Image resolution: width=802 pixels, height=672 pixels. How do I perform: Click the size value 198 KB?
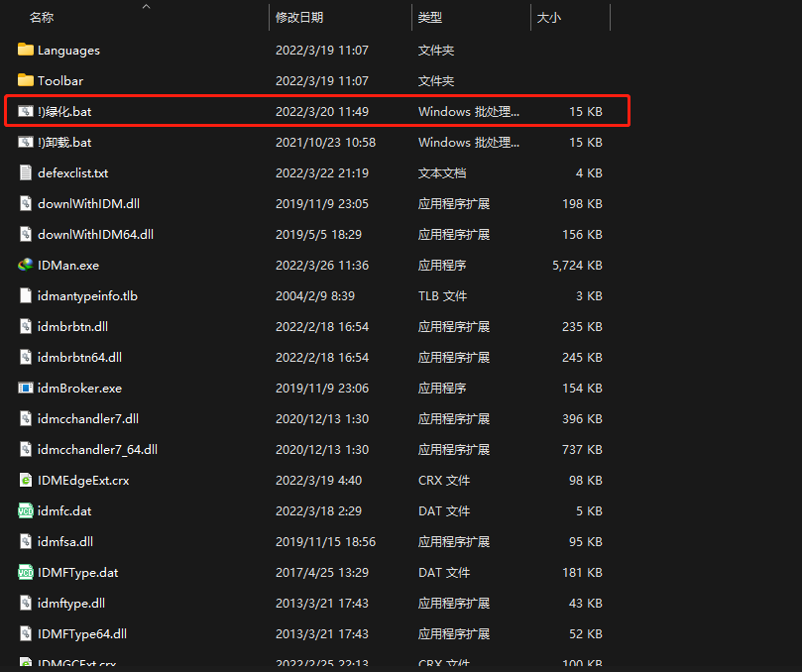click(582, 203)
